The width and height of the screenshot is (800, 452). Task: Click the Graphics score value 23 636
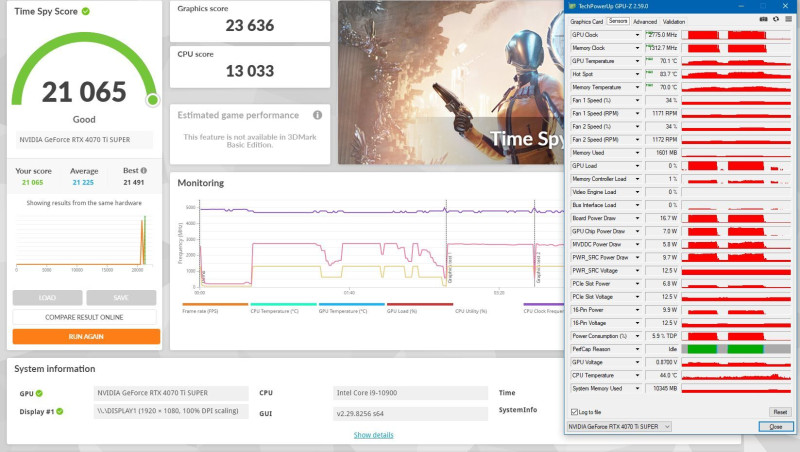(x=250, y=26)
